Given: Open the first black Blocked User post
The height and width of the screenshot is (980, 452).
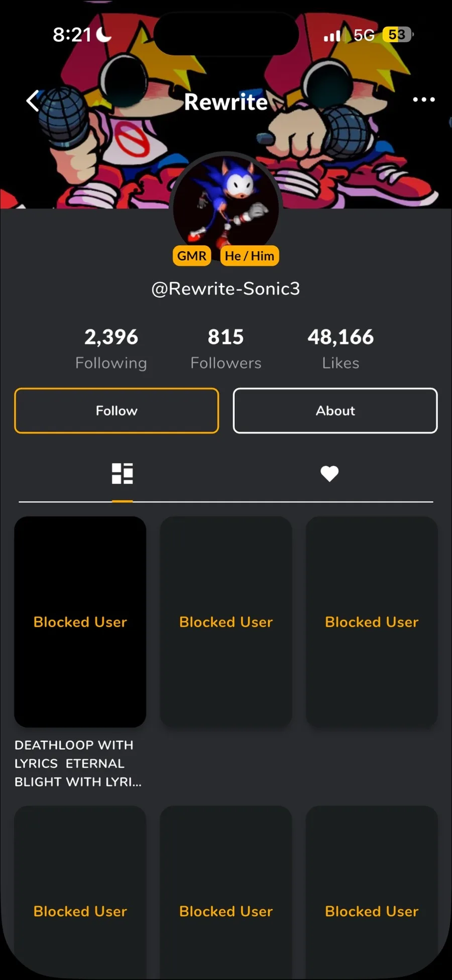Looking at the screenshot, I should (x=80, y=622).
